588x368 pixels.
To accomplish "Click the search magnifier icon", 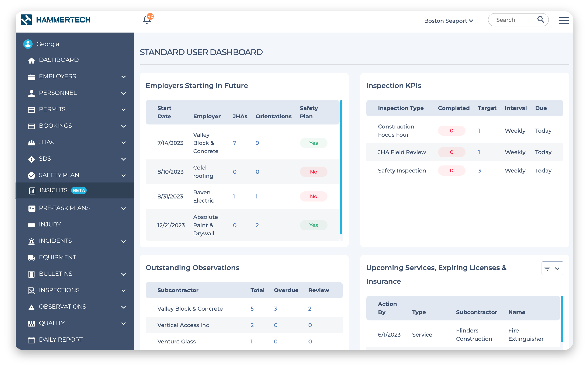I will click(x=541, y=20).
